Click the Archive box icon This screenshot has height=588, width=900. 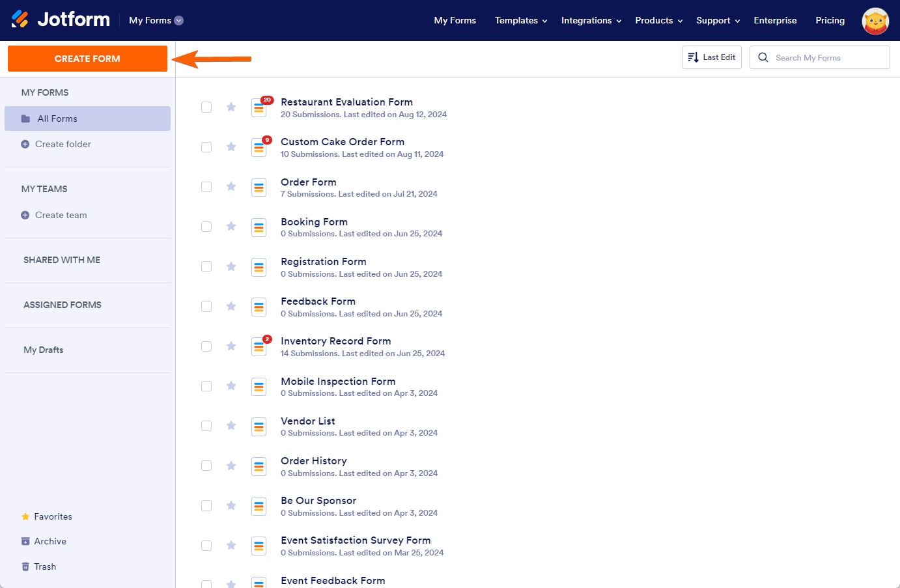[25, 541]
